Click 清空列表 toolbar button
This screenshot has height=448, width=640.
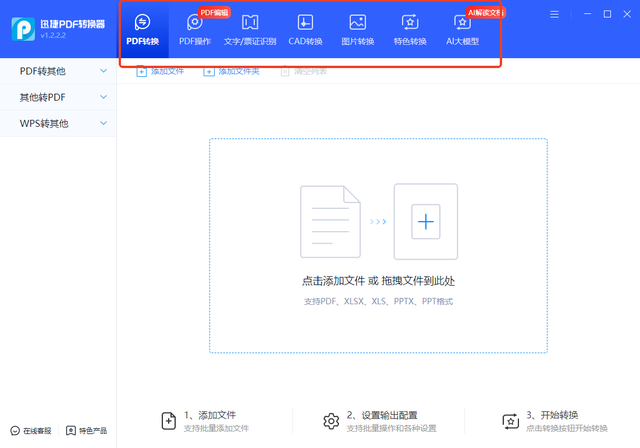(304, 71)
